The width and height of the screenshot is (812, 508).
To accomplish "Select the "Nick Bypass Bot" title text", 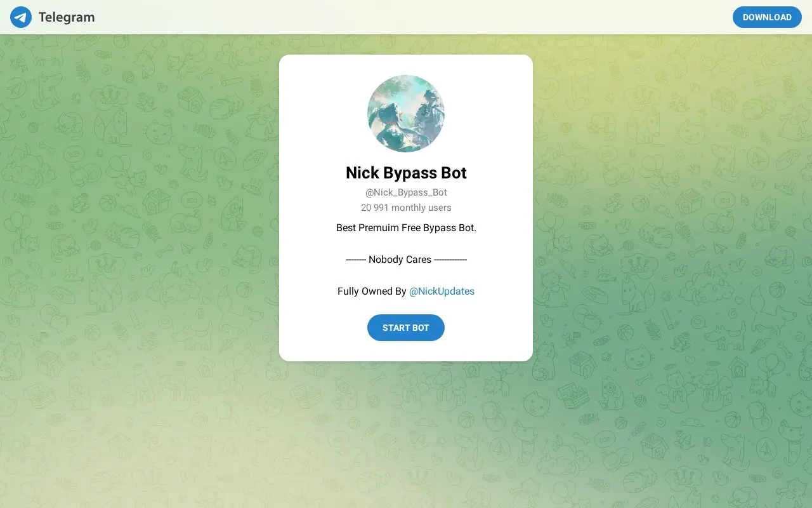I will click(406, 173).
